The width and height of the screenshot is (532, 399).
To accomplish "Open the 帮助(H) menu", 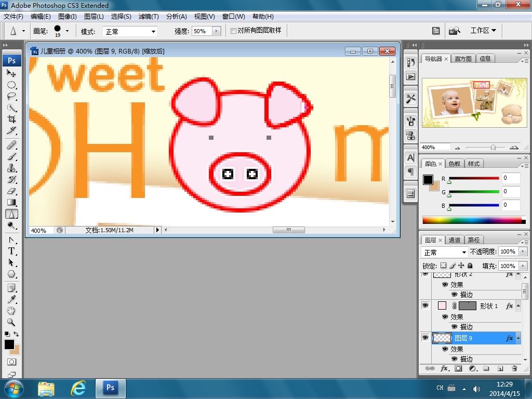I will click(263, 16).
